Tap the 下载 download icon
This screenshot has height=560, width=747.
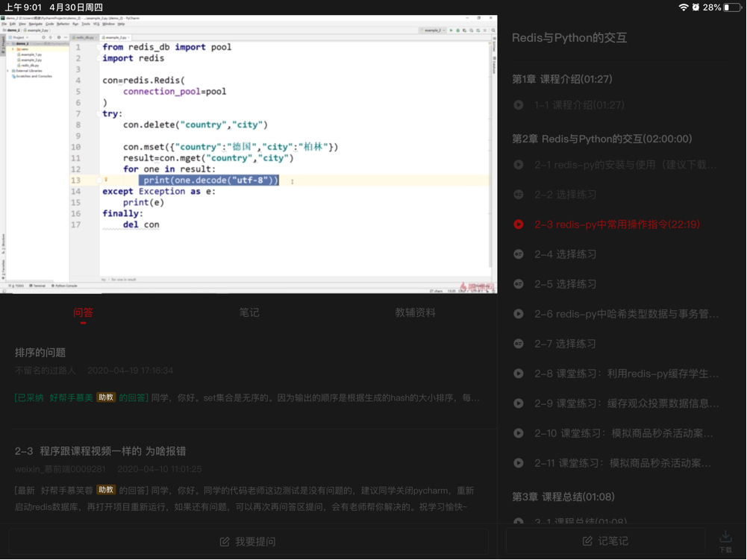tap(725, 541)
